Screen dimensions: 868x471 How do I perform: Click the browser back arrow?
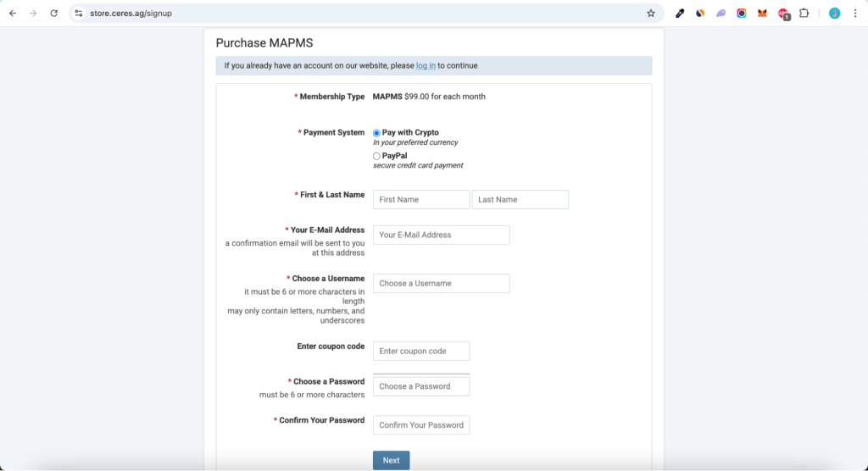pos(13,14)
